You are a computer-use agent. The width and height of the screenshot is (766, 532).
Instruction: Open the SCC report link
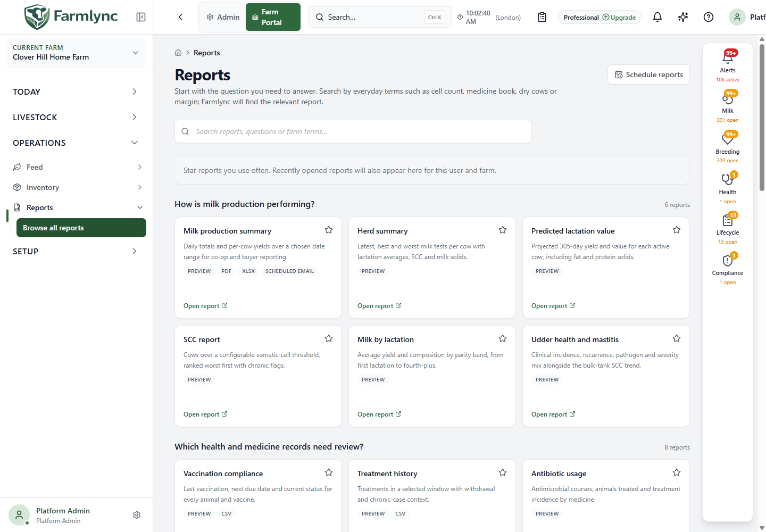(x=205, y=414)
